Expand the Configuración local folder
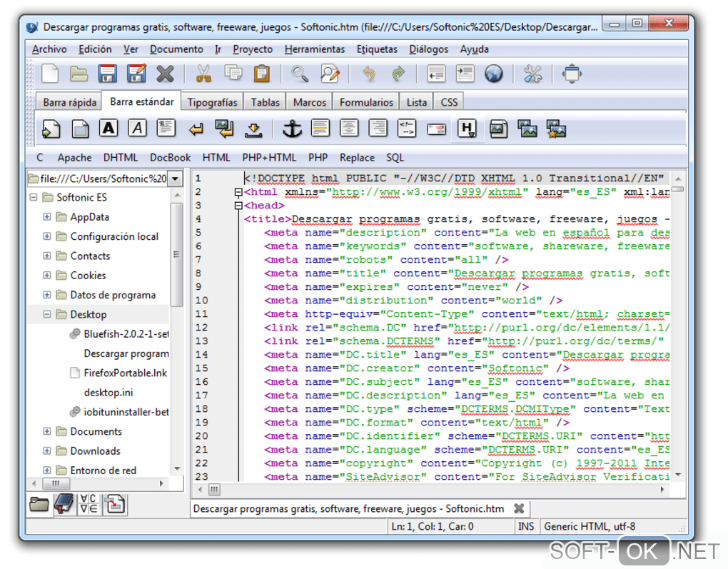This screenshot has width=728, height=569. [x=47, y=236]
